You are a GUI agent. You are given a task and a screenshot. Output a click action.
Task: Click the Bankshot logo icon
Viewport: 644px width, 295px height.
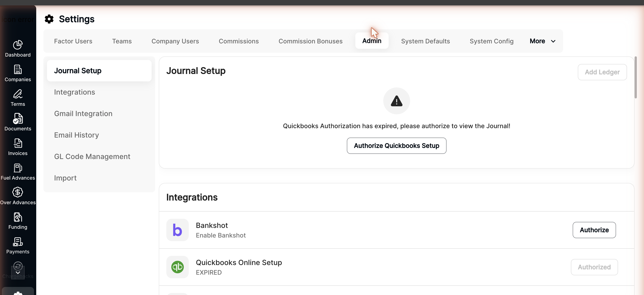(x=177, y=230)
